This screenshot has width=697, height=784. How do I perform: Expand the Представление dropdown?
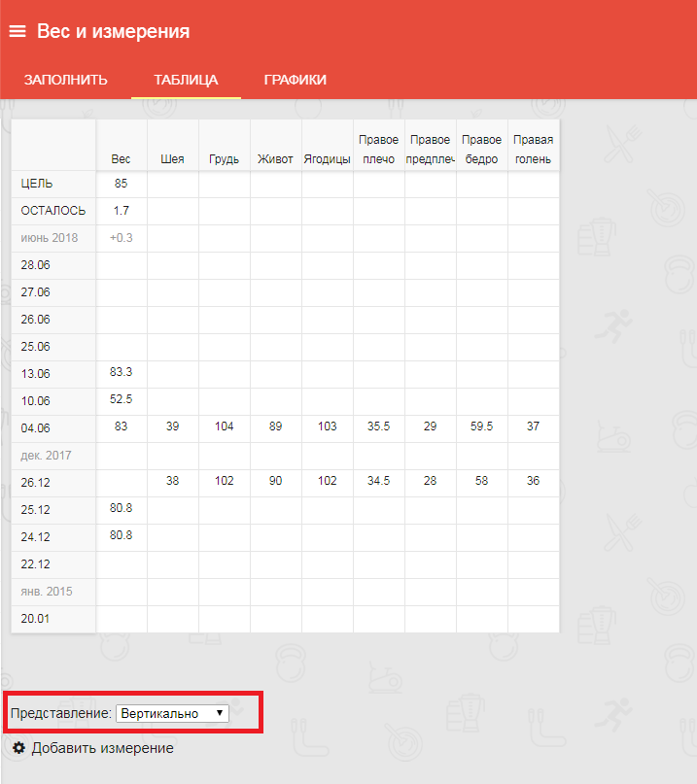(172, 713)
